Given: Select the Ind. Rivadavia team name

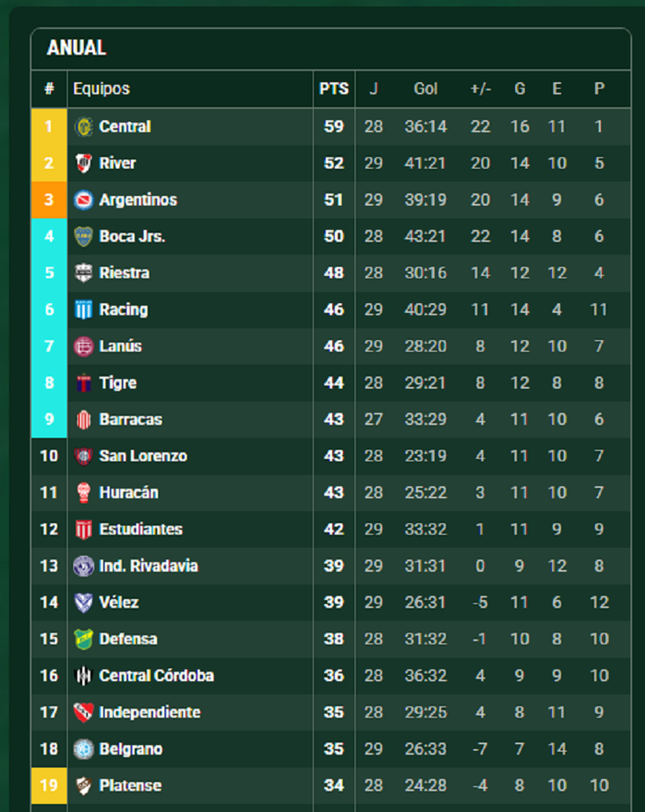Looking at the screenshot, I should coord(148,565).
